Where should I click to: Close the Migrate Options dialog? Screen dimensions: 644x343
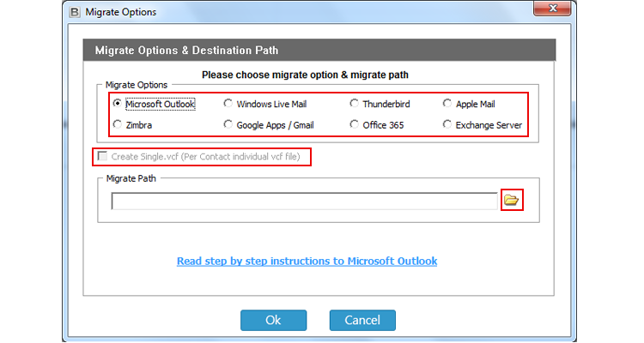[552, 9]
